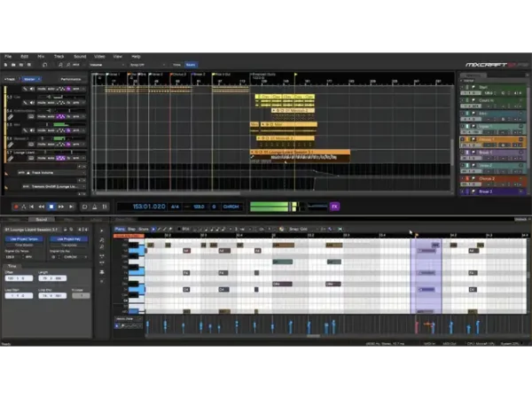Click the play icon in the sound editor sidebar

coord(102,231)
